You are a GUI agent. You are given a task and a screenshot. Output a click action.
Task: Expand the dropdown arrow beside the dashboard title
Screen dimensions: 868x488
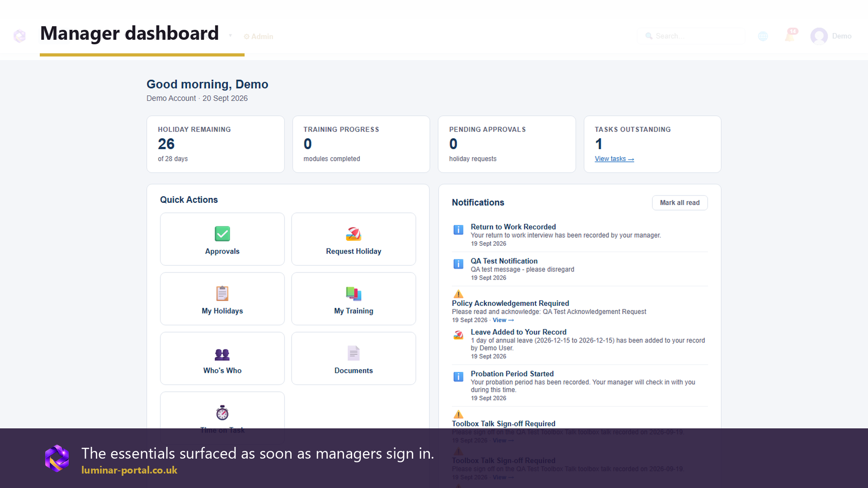coord(230,36)
